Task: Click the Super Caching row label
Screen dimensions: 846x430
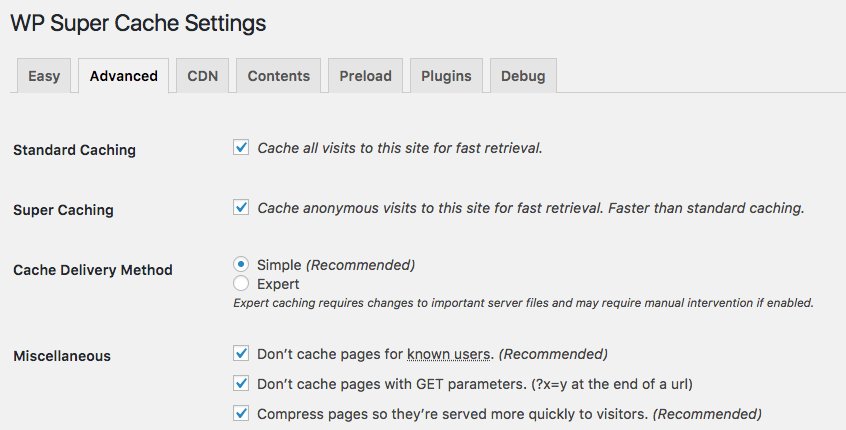Action: click(x=63, y=210)
